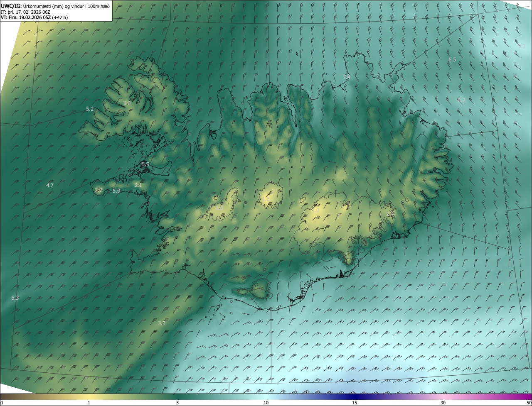Select the 3.3 value off the southwest coast
The width and height of the screenshot is (532, 406).
(162, 323)
